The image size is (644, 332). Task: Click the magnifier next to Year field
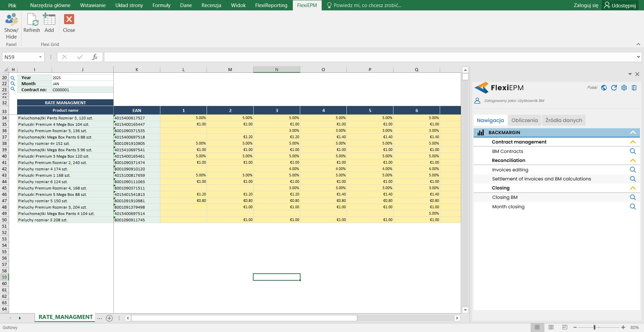(13, 78)
